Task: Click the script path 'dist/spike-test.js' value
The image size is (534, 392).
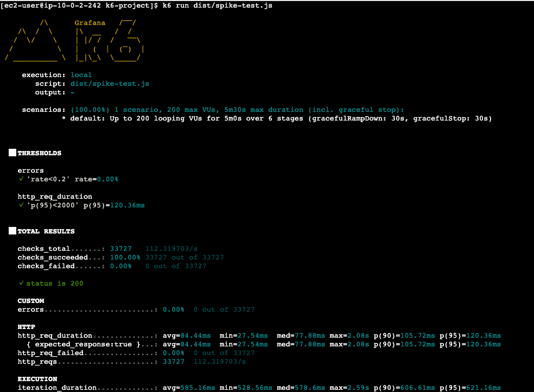Action: tap(110, 84)
